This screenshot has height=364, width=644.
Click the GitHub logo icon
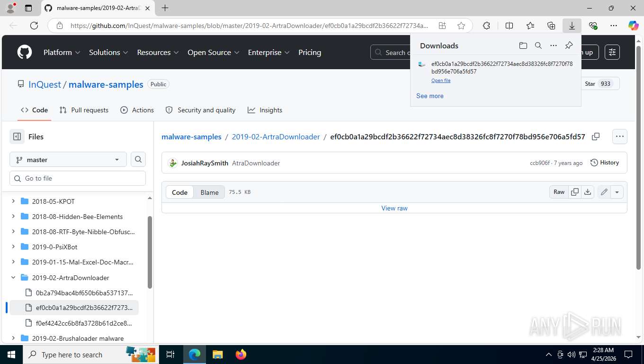[25, 52]
